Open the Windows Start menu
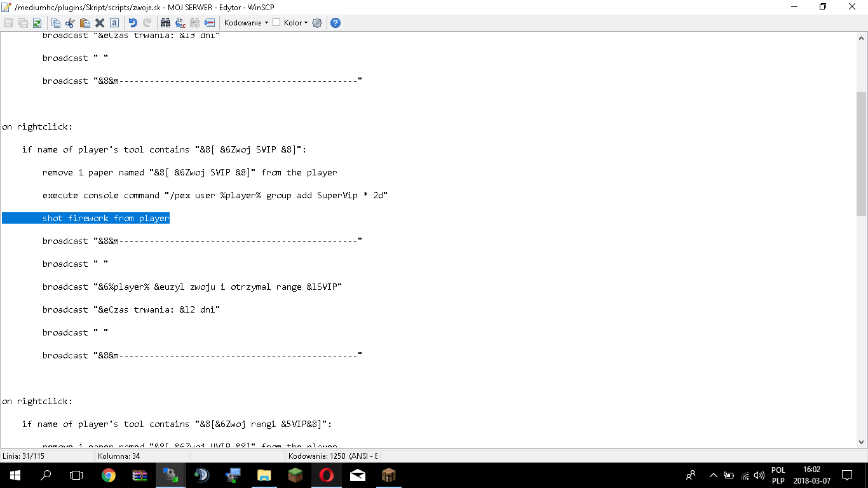This screenshot has height=488, width=868. click(x=15, y=475)
